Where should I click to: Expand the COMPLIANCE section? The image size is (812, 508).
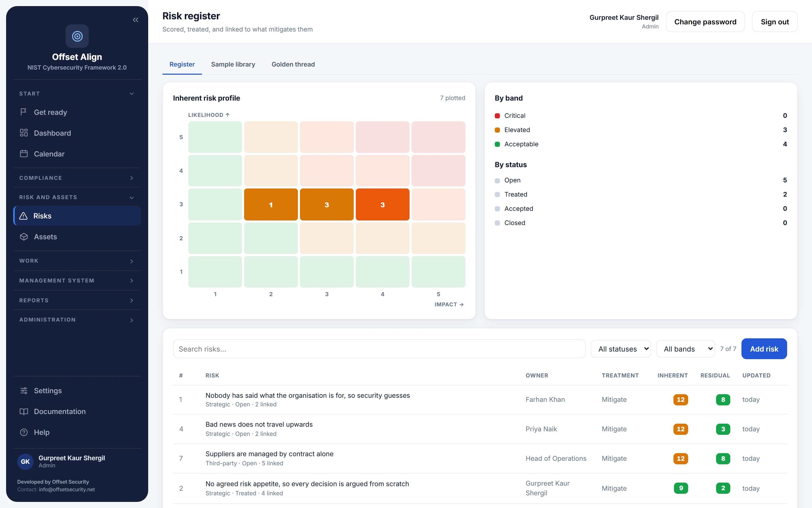point(77,178)
